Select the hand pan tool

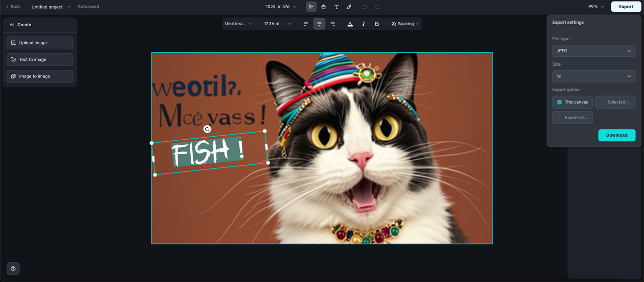(x=324, y=7)
